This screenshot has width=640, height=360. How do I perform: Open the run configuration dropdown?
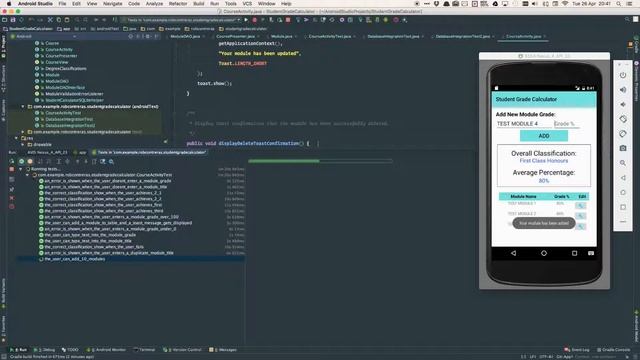point(181,20)
